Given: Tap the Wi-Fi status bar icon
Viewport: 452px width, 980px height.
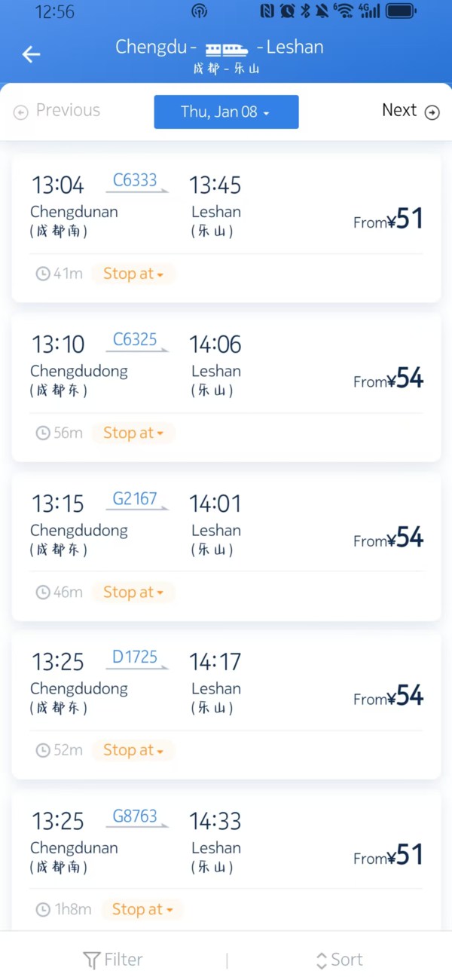Looking at the screenshot, I should (344, 11).
